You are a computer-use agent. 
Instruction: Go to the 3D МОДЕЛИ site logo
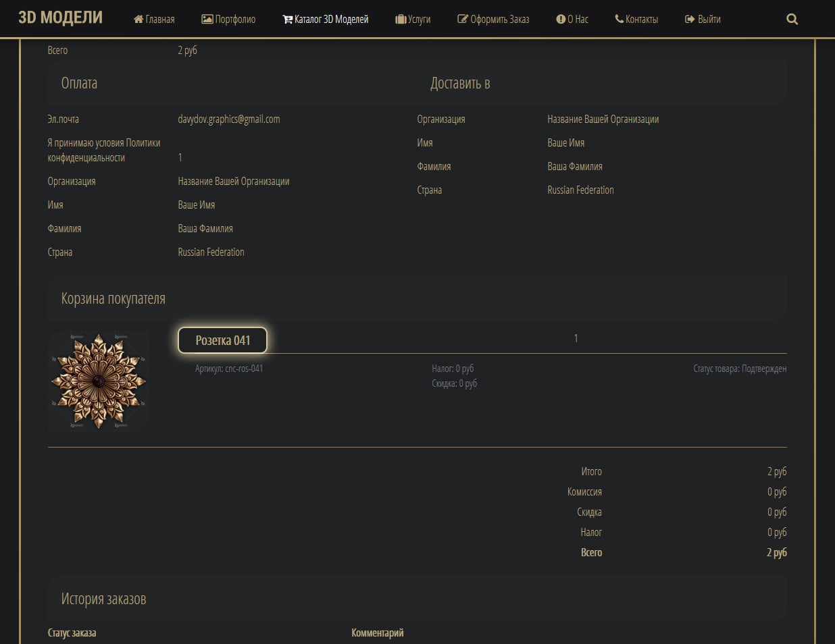pos(60,18)
